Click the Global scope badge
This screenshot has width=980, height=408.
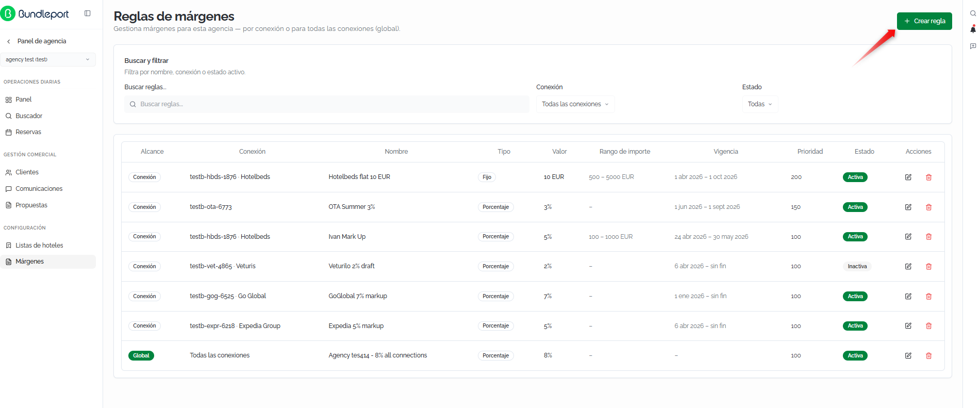(141, 355)
